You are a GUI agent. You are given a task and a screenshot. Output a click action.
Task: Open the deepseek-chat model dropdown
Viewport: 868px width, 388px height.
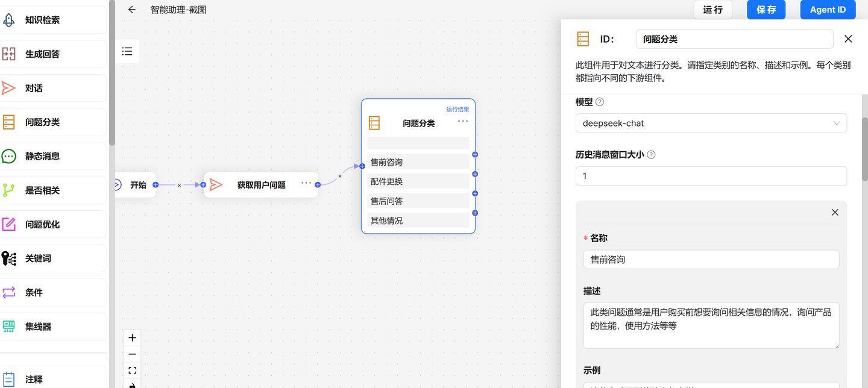[x=711, y=123]
